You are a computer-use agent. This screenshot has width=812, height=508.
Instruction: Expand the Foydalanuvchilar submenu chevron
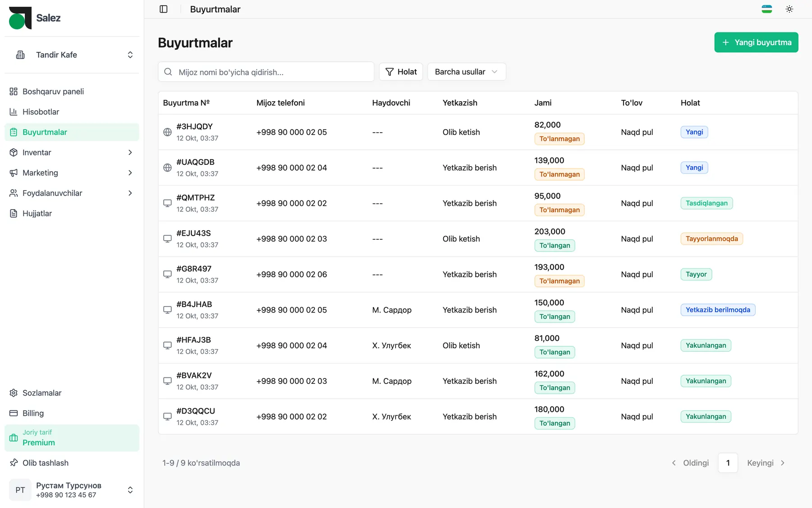coord(130,193)
